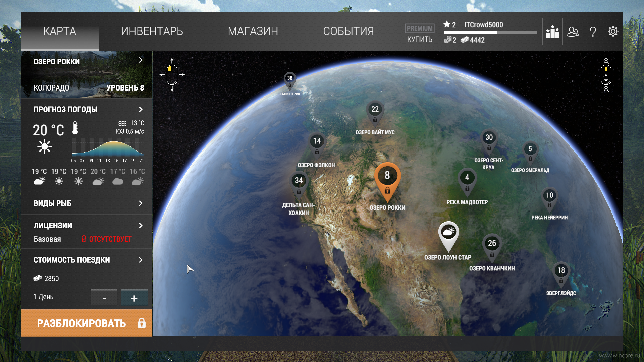The width and height of the screenshot is (644, 362).
Task: Select the Озеро Вайт Мус pin 22
Action: (375, 113)
